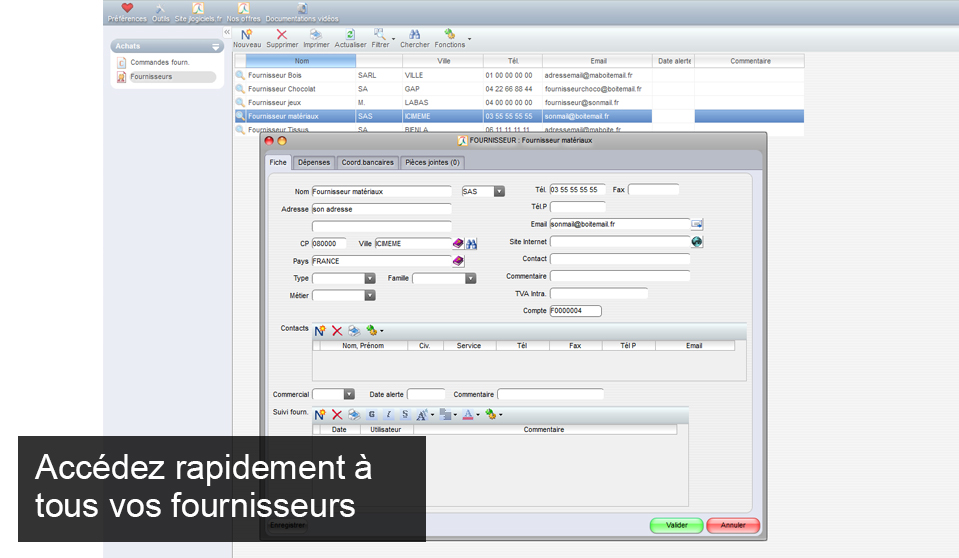Click Imprimer in the main toolbar

316,39
